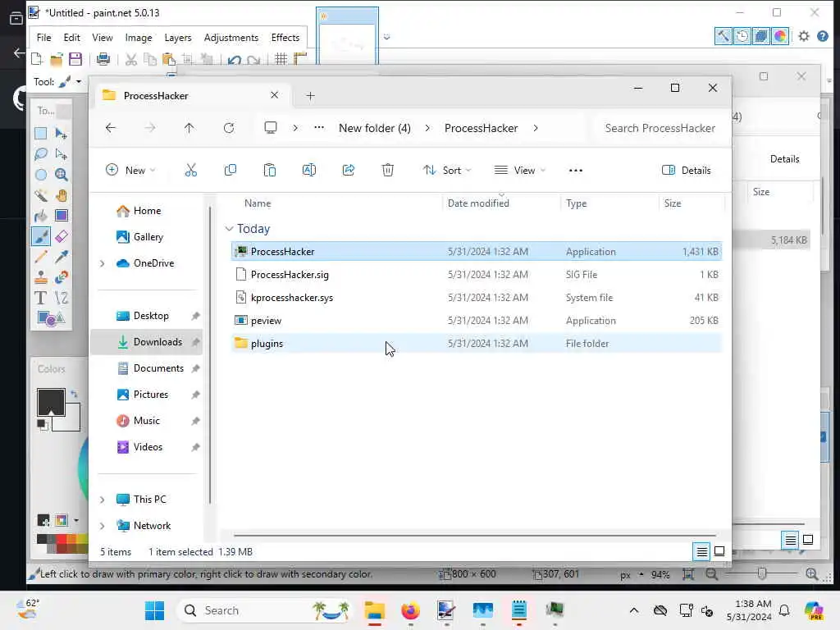
Task: Select the Text tool
Action: (x=41, y=298)
